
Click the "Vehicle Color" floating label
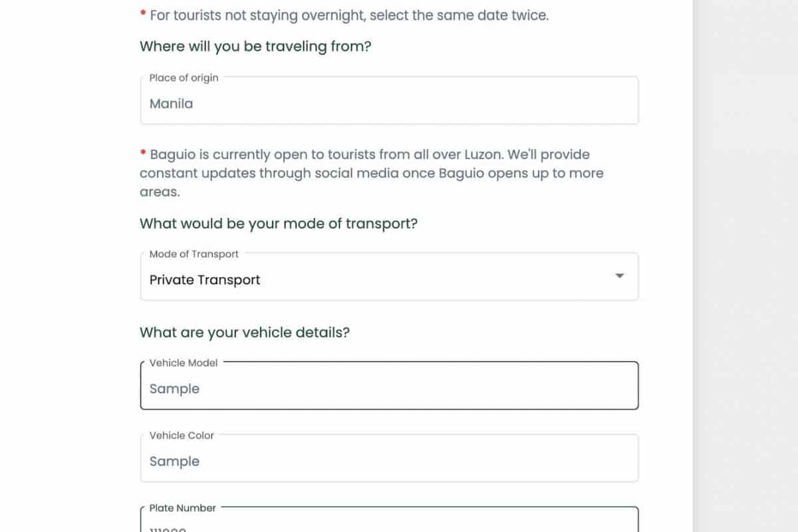182,436
